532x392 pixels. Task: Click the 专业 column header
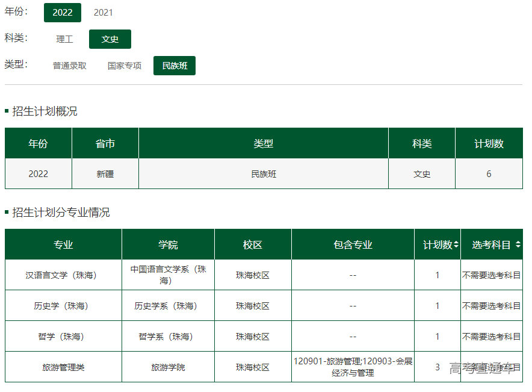[x=63, y=245]
